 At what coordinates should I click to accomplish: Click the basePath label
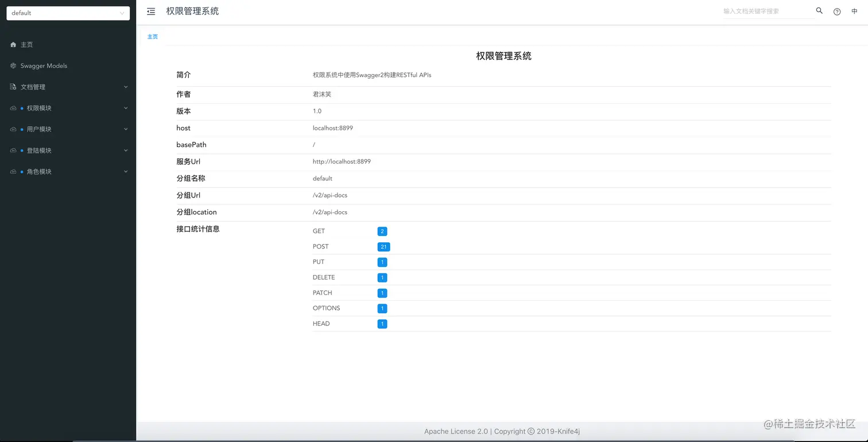191,145
